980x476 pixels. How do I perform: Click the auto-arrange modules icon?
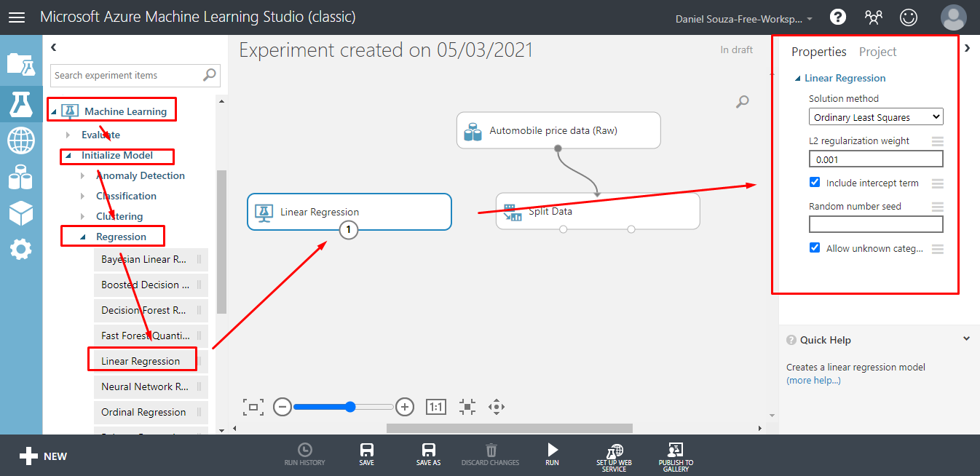coord(467,407)
